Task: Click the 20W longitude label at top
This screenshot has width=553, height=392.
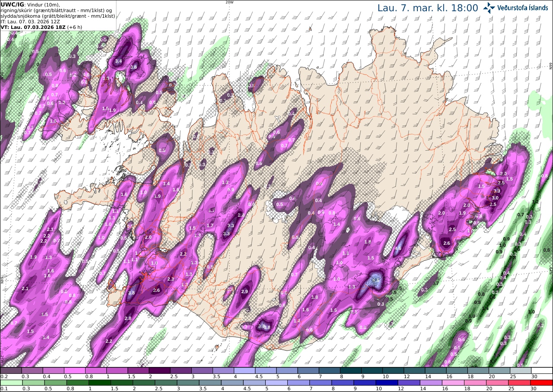Action: 229,2
